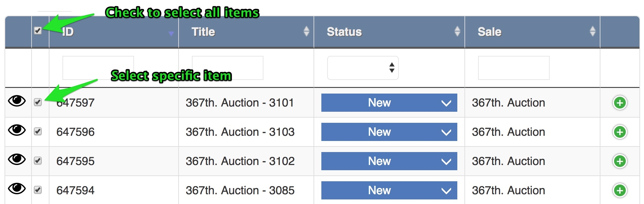Click the Sale filter text field
The image size is (644, 204).
514,68
